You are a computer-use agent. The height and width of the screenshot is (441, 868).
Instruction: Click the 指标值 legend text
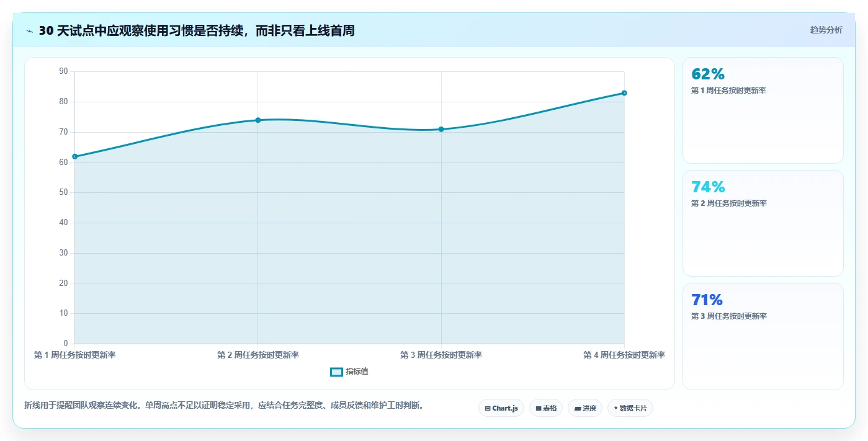(357, 372)
